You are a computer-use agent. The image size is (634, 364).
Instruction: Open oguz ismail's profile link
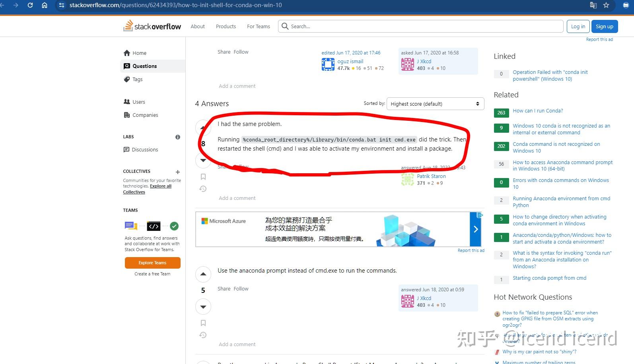click(x=350, y=61)
